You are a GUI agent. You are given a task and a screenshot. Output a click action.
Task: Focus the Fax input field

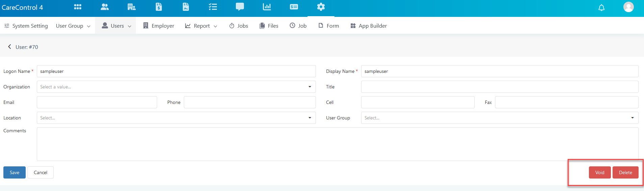(567, 102)
